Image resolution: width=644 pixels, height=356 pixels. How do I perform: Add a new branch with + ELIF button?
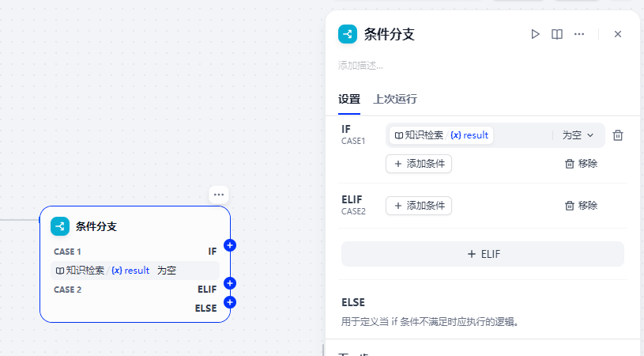coord(483,254)
